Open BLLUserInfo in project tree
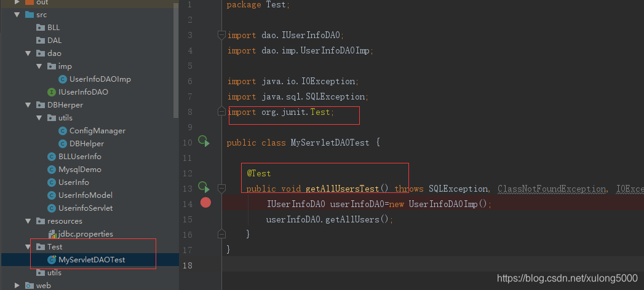Viewport: 644px width, 290px height. click(x=80, y=157)
